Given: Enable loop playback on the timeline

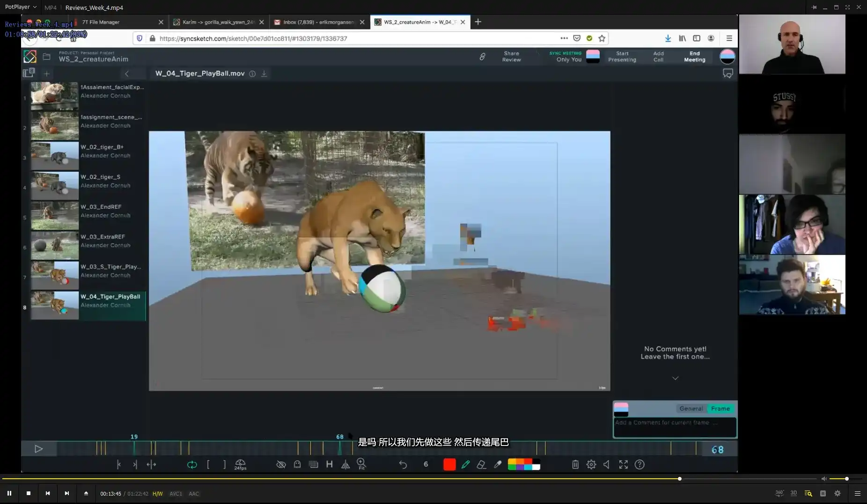Looking at the screenshot, I should click(192, 464).
